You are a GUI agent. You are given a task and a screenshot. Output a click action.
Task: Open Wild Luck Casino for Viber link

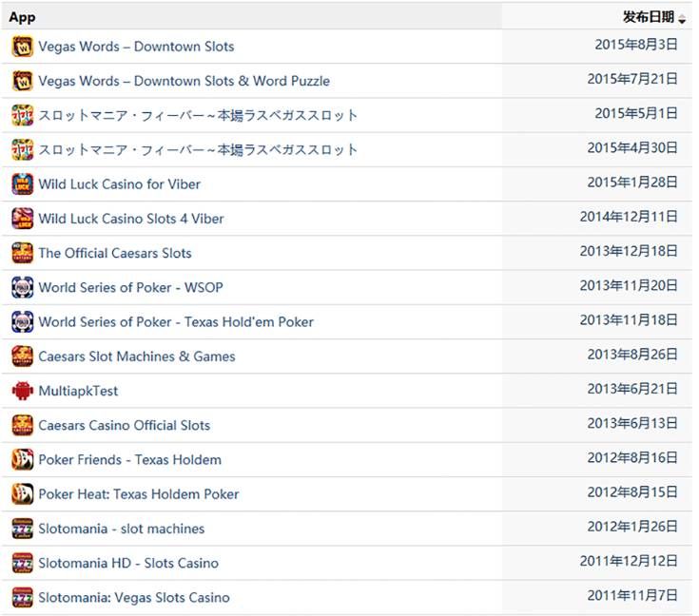point(120,184)
